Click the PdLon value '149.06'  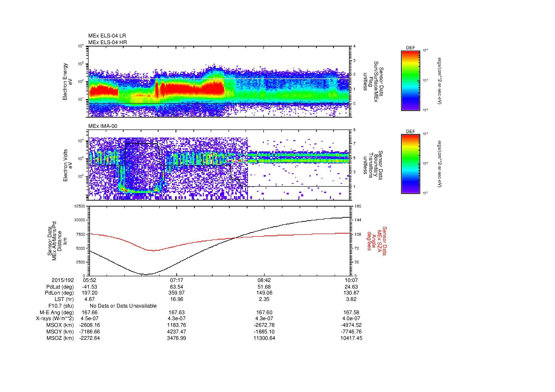[264, 293]
